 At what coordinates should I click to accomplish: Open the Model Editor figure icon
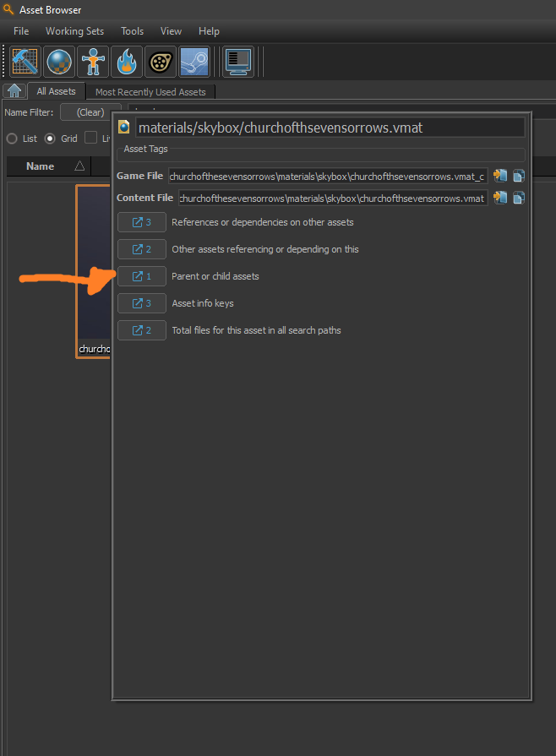pos(93,61)
